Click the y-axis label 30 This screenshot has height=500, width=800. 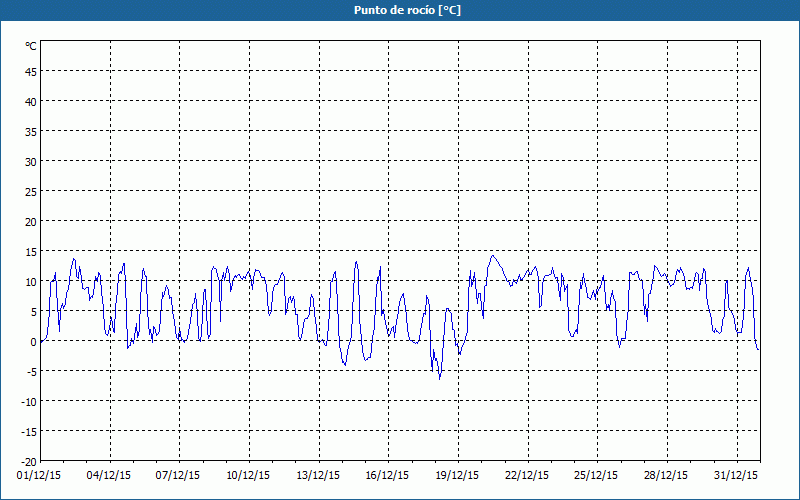point(31,162)
